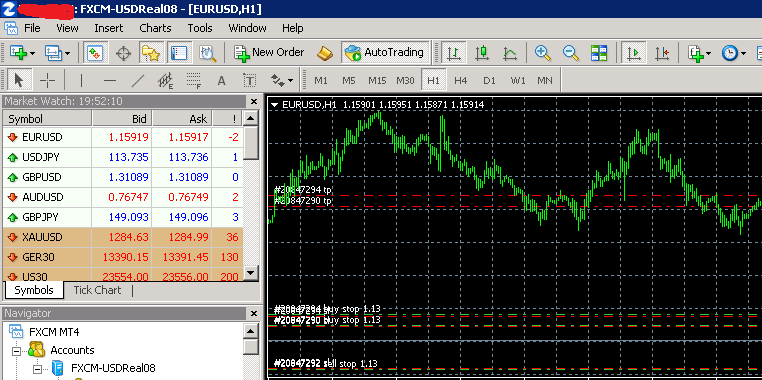Screen dimensions: 762x380
Task: Collapse the Accounts tree node
Action: 17,350
